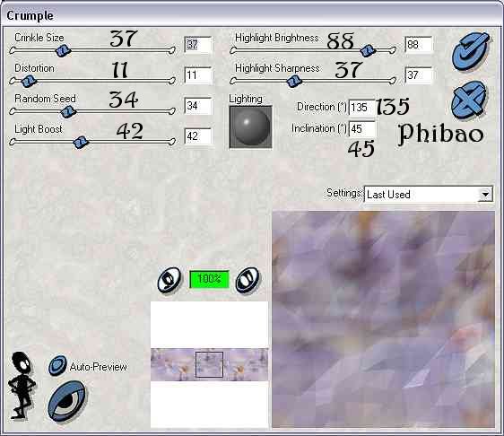Click the Lighting sphere direction control
This screenshot has width=504, height=436.
[251, 127]
